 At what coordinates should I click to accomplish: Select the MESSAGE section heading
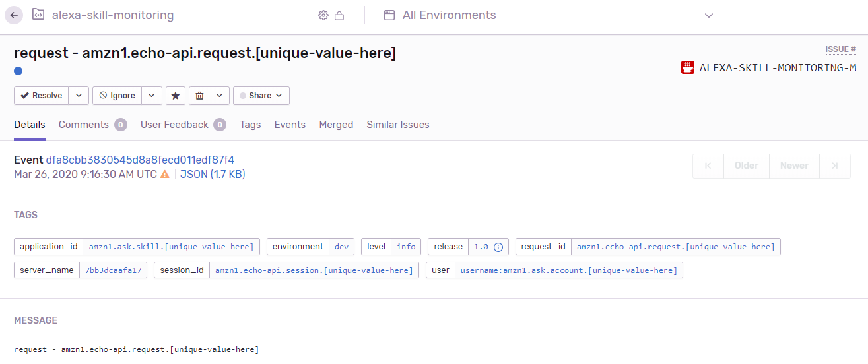36,320
